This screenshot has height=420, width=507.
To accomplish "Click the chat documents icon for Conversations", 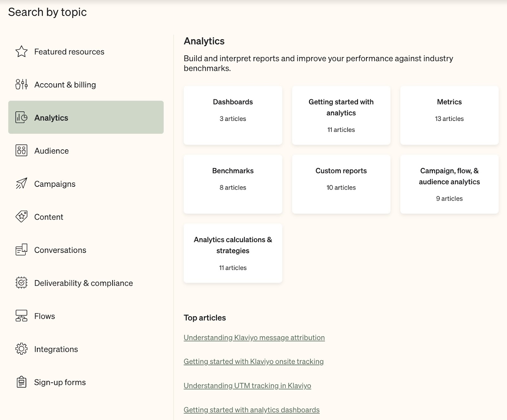I will [21, 250].
